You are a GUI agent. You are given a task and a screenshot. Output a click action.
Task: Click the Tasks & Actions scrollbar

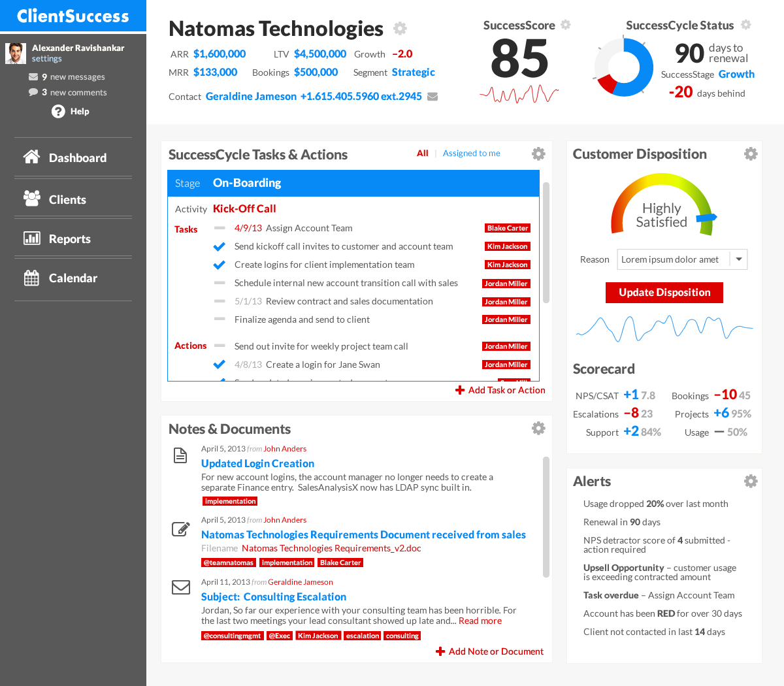(x=546, y=242)
